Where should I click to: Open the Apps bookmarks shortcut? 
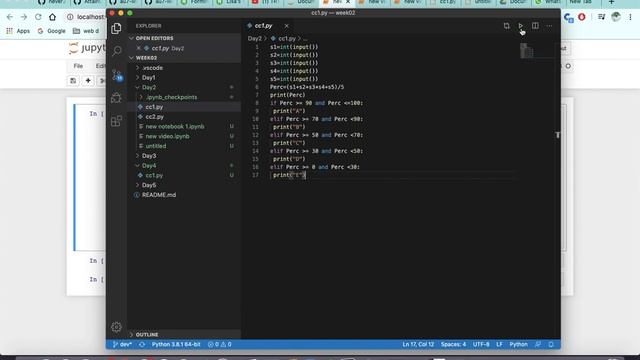(18, 31)
